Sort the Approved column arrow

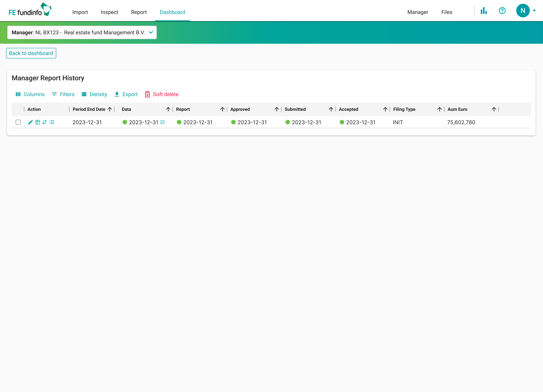(277, 109)
